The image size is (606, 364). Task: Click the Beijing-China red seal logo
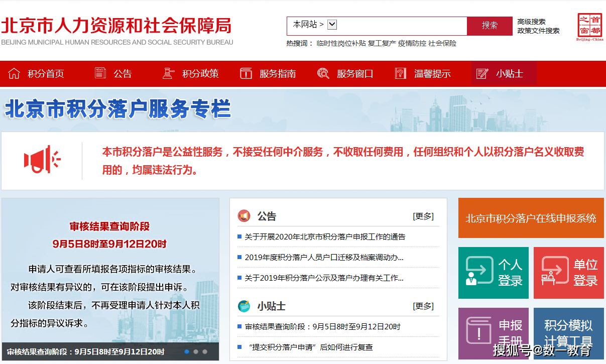[589, 27]
